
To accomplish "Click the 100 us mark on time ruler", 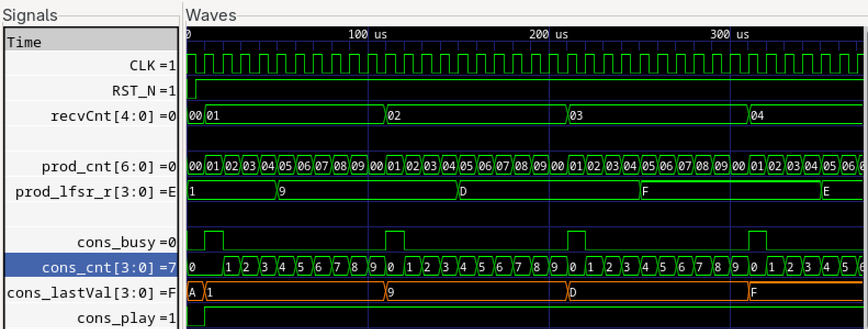I will click(x=368, y=35).
